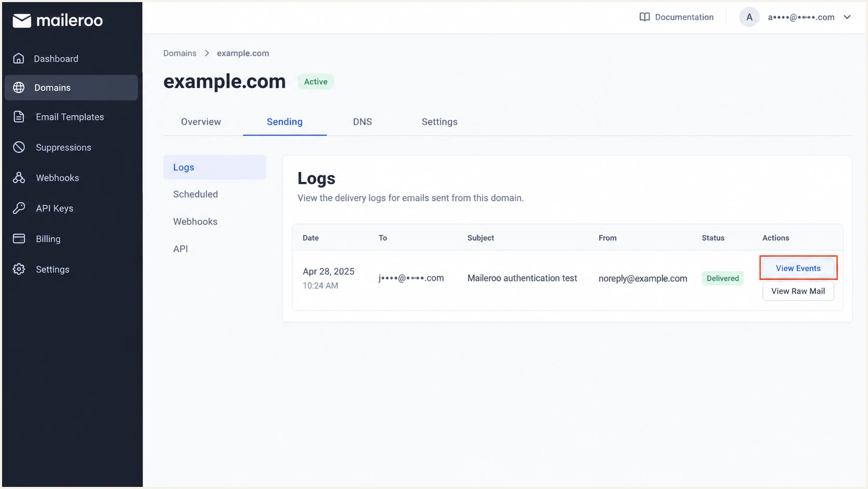Click the API Keys key icon
868x489 pixels.
coord(19,208)
